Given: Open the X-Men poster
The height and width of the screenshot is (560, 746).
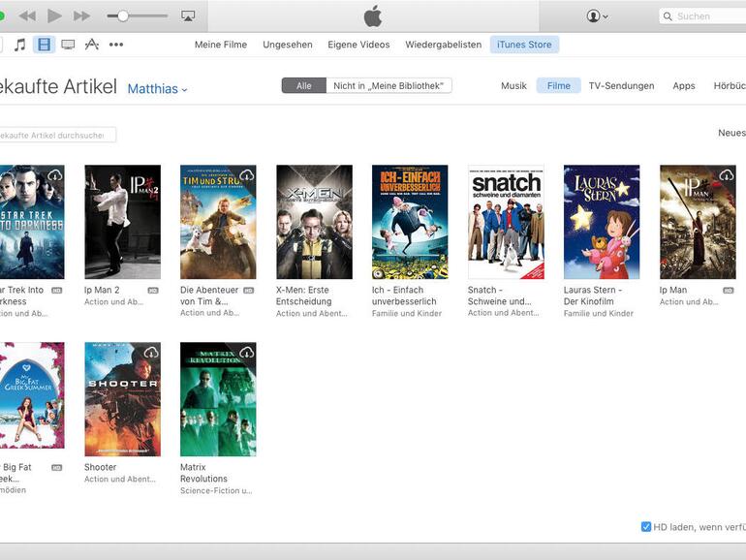Looking at the screenshot, I should coord(315,222).
